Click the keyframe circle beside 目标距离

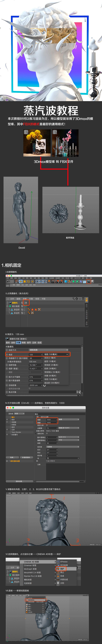click(7, 385)
